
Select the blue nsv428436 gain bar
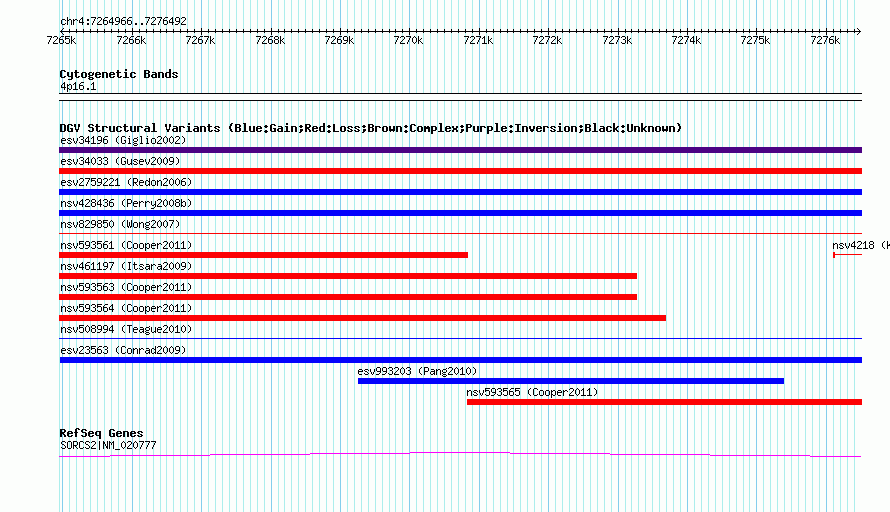click(x=460, y=213)
